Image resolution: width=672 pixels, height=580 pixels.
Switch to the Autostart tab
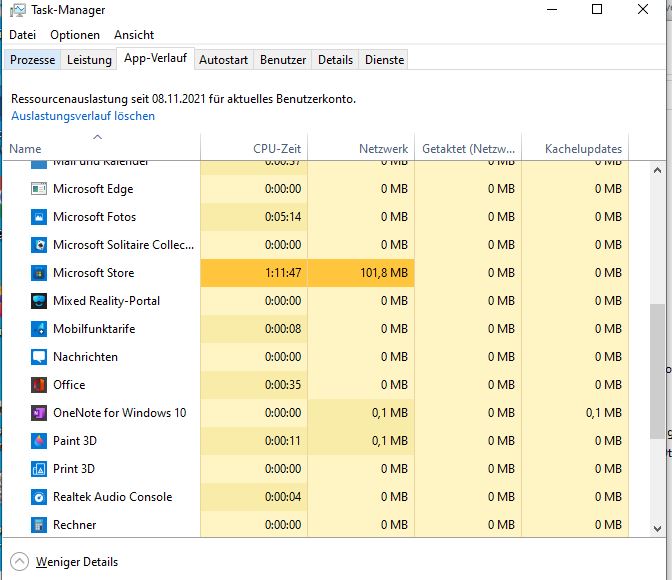223,60
